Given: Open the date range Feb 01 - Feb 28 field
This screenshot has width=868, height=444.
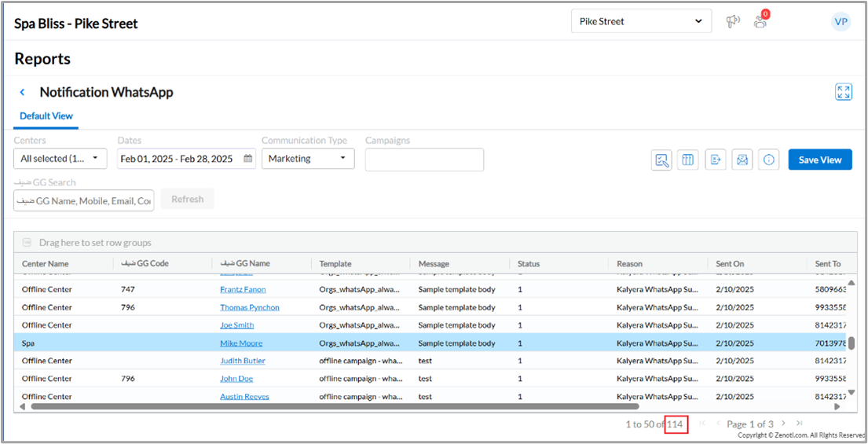Looking at the screenshot, I should (186, 158).
